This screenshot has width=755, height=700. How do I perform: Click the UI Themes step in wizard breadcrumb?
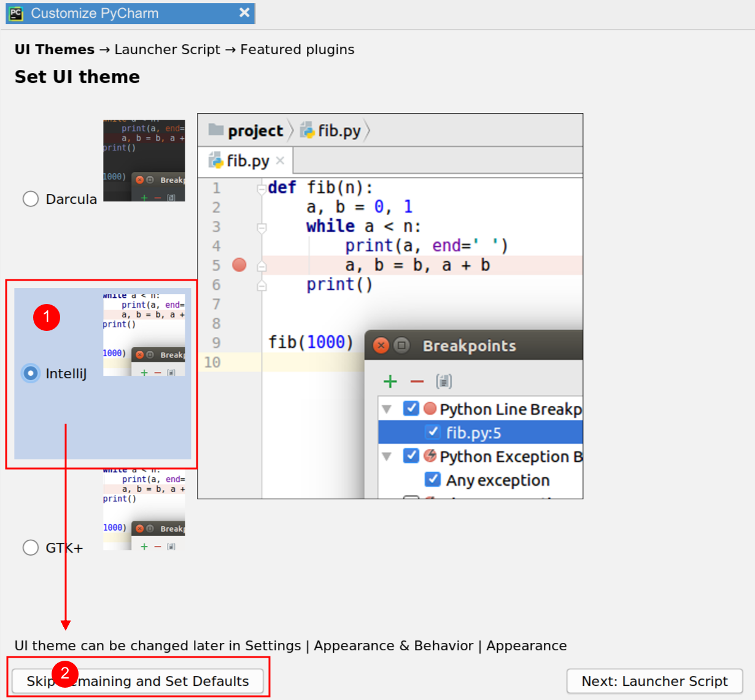coord(55,49)
